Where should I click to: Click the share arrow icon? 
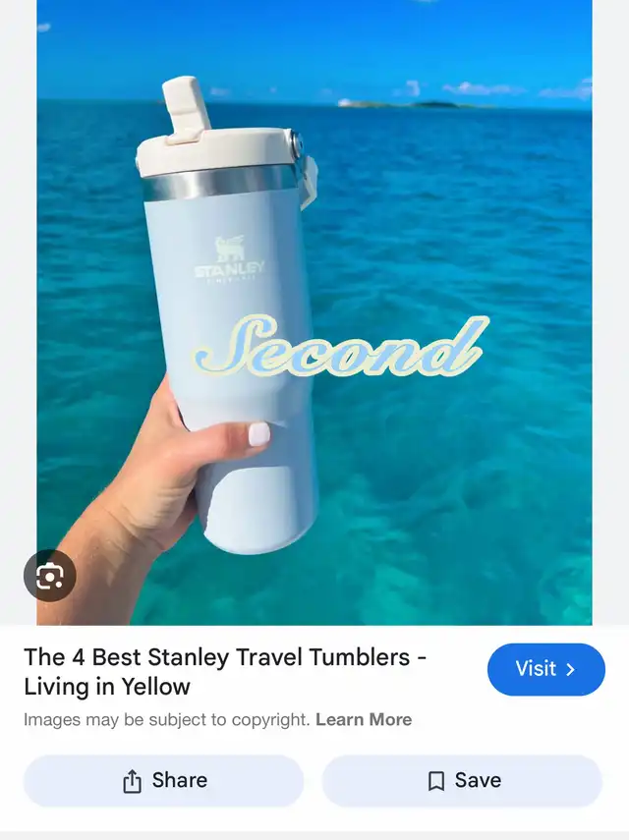point(132,780)
